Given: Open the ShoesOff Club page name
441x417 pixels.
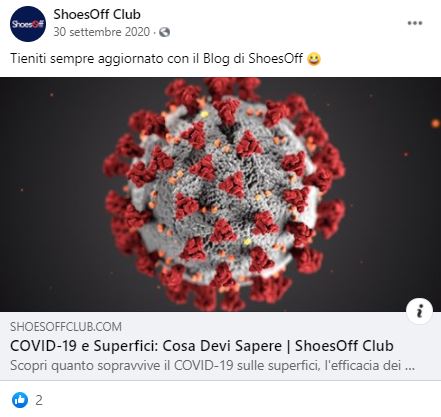Looking at the screenshot, I should pyautogui.click(x=97, y=14).
